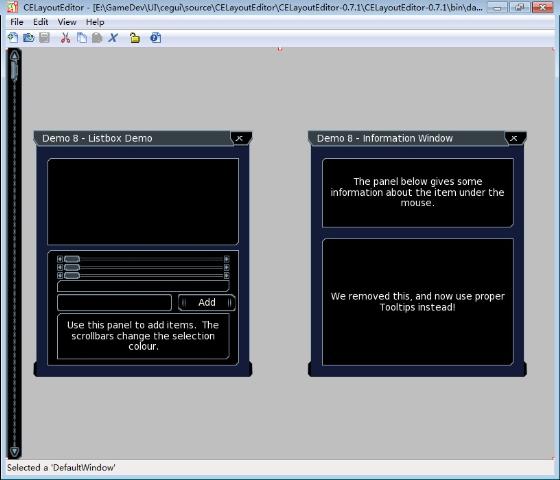560x480 pixels.
Task: Open the Help menu
Action: [x=95, y=22]
